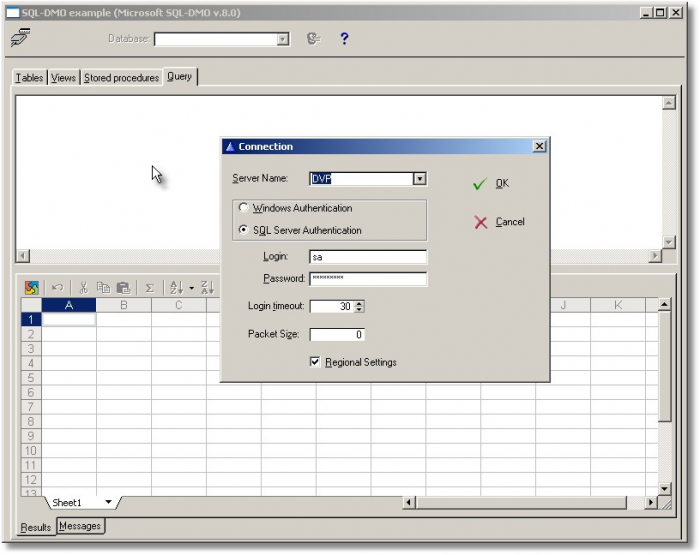Click the Login timeout value field
This screenshot has width=700, height=555.
click(x=332, y=306)
